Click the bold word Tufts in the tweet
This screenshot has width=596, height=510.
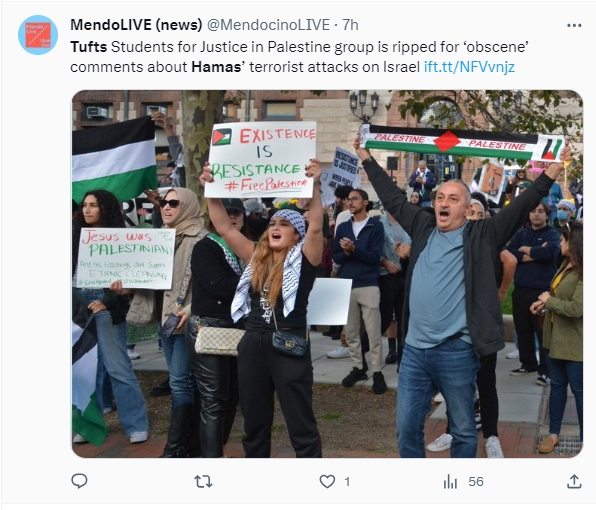[89, 47]
